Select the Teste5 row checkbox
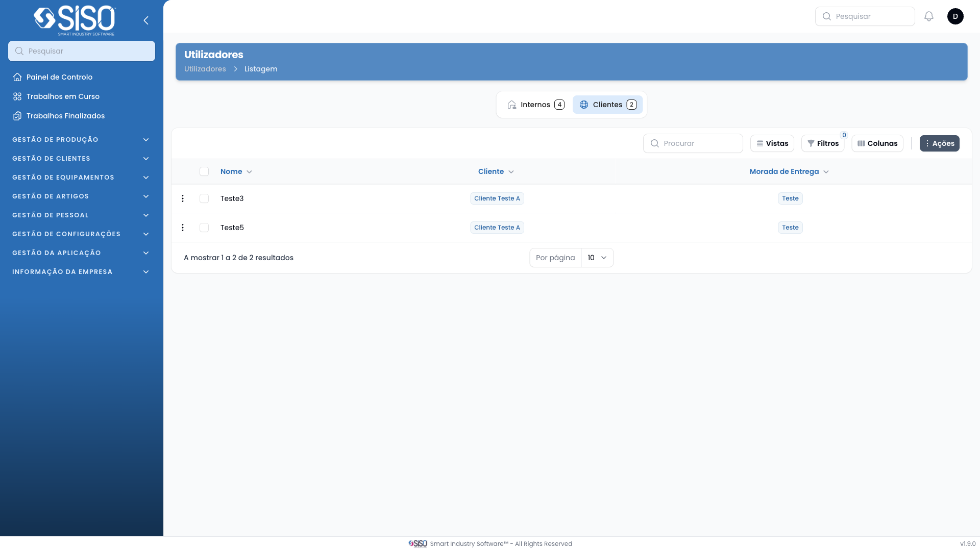 (204, 228)
